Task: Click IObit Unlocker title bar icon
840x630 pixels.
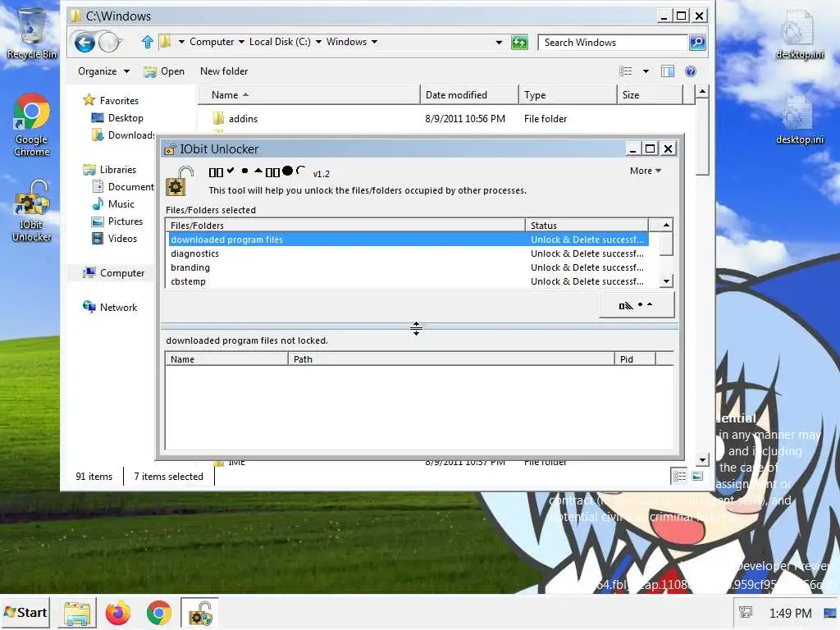Action: point(170,149)
